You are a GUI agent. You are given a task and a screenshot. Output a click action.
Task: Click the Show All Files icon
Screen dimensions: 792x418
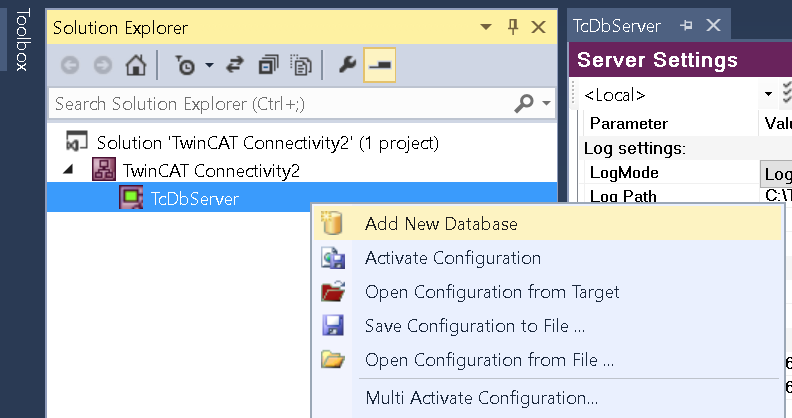[x=301, y=66]
